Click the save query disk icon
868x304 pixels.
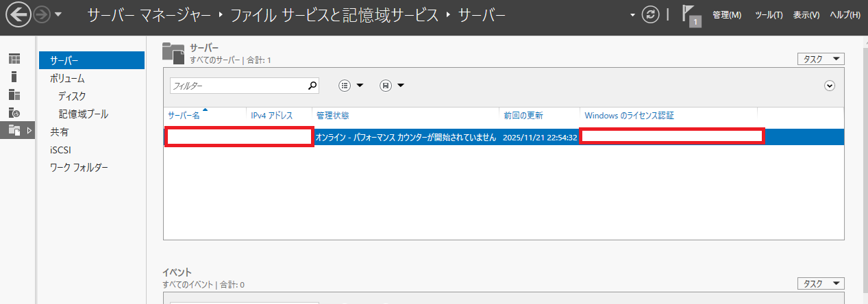(x=386, y=86)
